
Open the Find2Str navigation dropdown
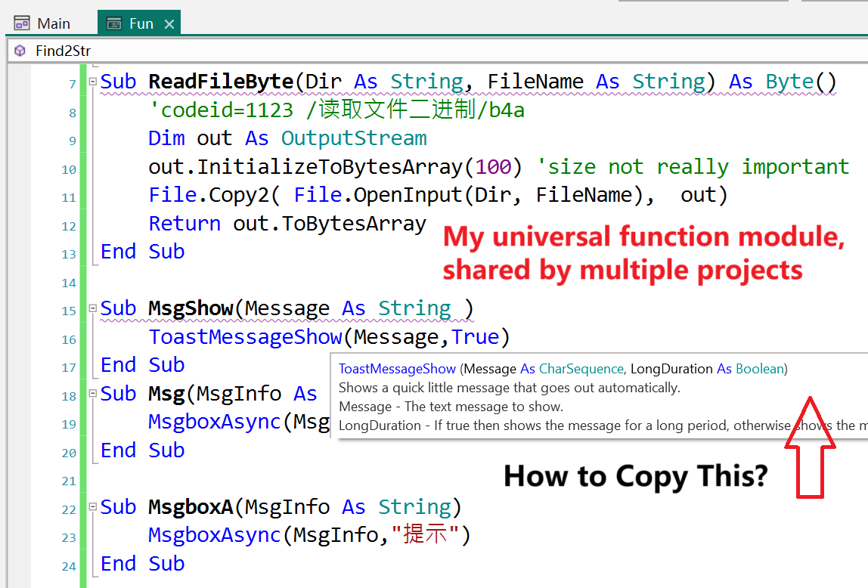click(x=64, y=51)
